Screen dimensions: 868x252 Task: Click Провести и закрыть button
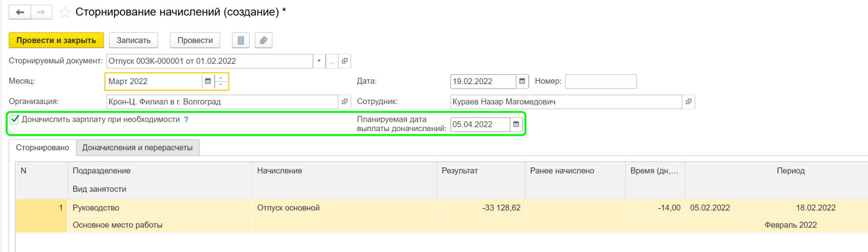tap(56, 40)
